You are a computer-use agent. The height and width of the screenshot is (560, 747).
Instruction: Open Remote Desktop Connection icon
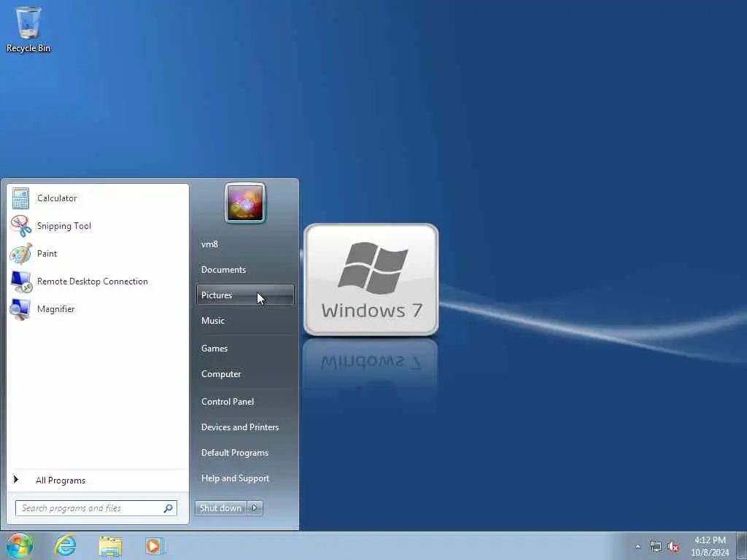point(21,281)
